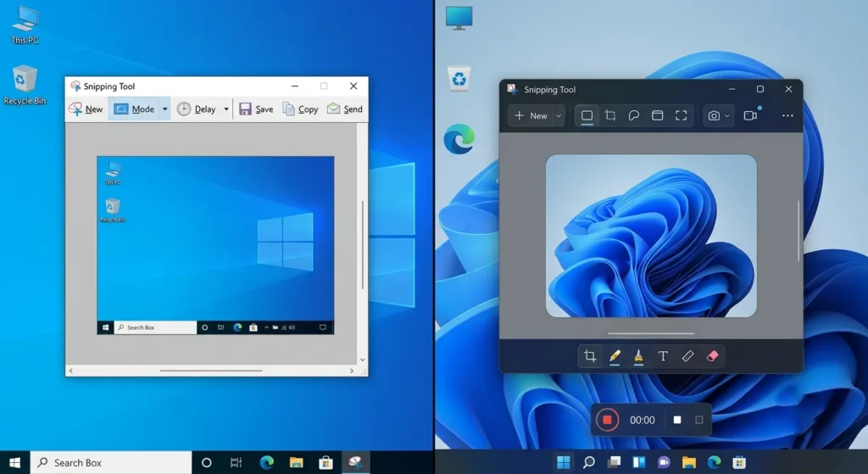This screenshot has width=868, height=474.
Task: Open File Explorer on the Windows 10 taskbar
Action: click(296, 462)
